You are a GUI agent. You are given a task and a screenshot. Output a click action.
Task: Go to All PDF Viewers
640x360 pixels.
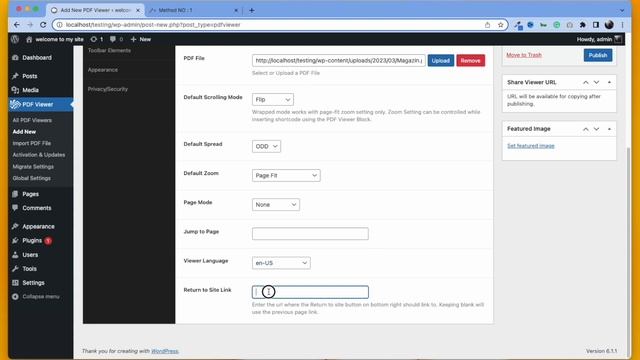(32, 120)
